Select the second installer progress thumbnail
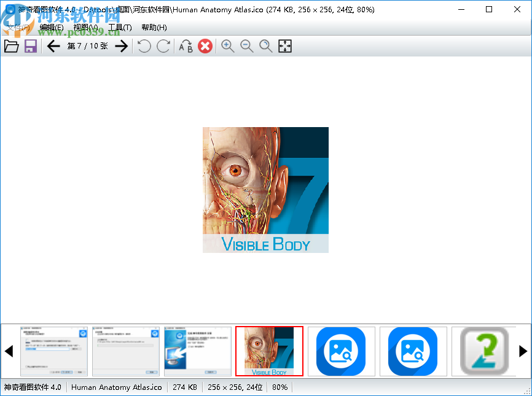This screenshot has width=532, height=396. point(126,351)
